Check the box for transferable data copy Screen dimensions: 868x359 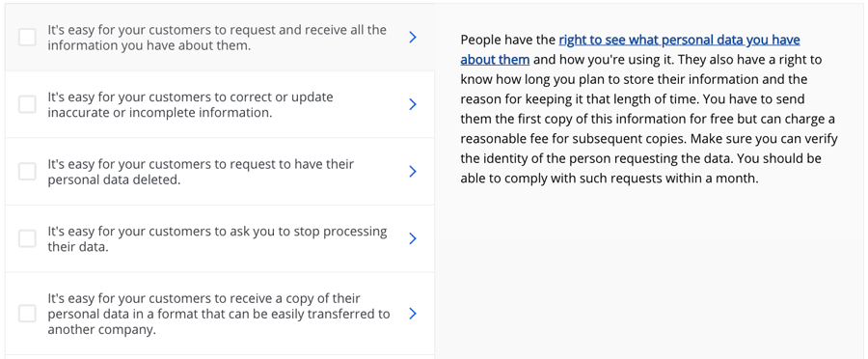[27, 314]
